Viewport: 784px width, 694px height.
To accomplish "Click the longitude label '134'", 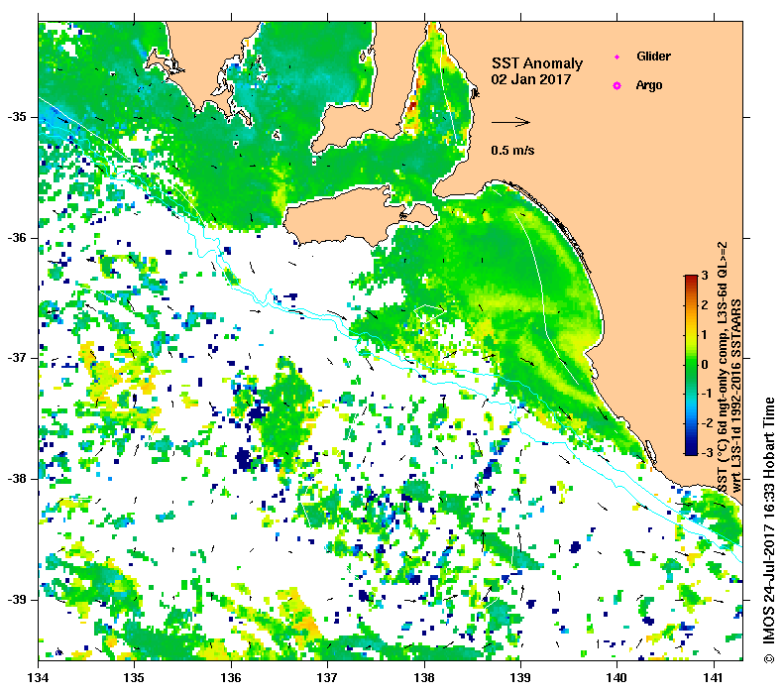I will click(39, 678).
